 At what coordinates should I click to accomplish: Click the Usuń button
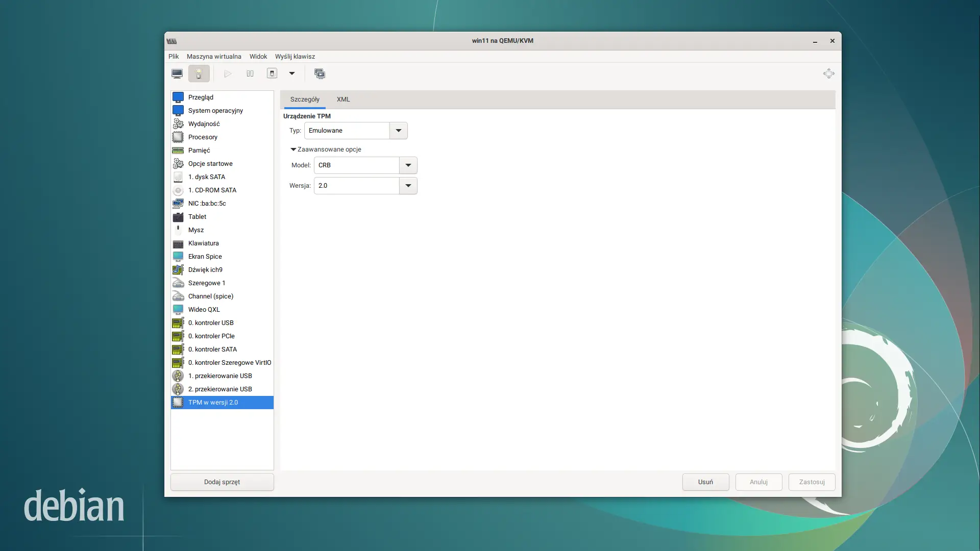pyautogui.click(x=705, y=482)
